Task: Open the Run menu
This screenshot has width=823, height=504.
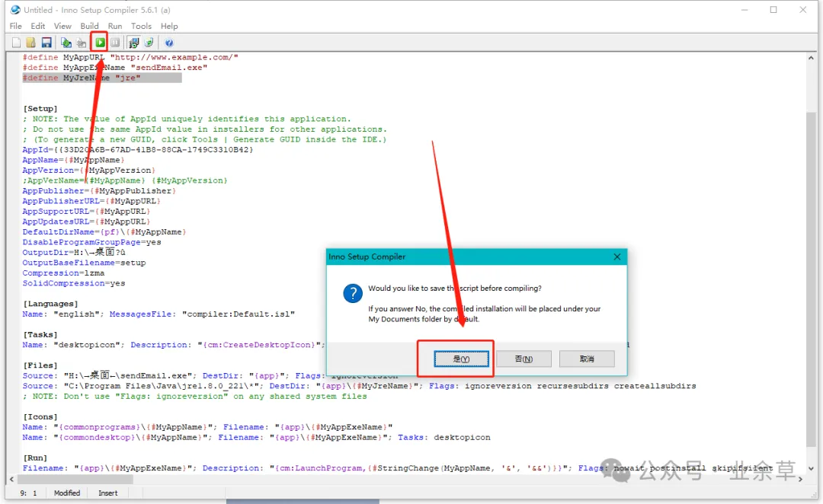Action: coord(115,26)
